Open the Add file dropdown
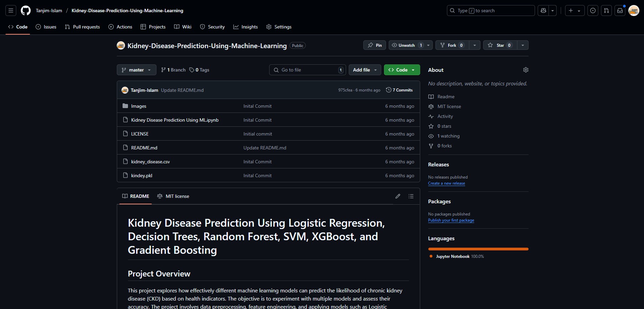Screen dimensions: 644x309 (x=365, y=70)
